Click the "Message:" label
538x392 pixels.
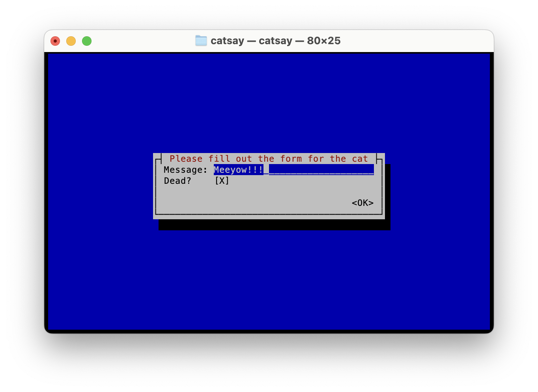(x=185, y=170)
